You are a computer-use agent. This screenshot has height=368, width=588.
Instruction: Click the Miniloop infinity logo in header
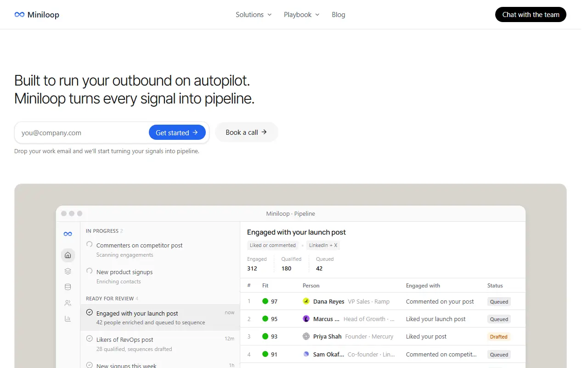point(19,15)
